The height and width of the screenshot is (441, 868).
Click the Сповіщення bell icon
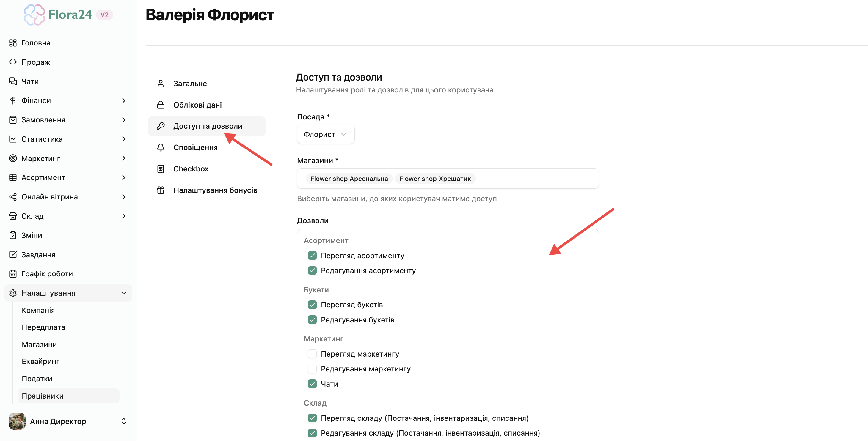[x=161, y=147]
